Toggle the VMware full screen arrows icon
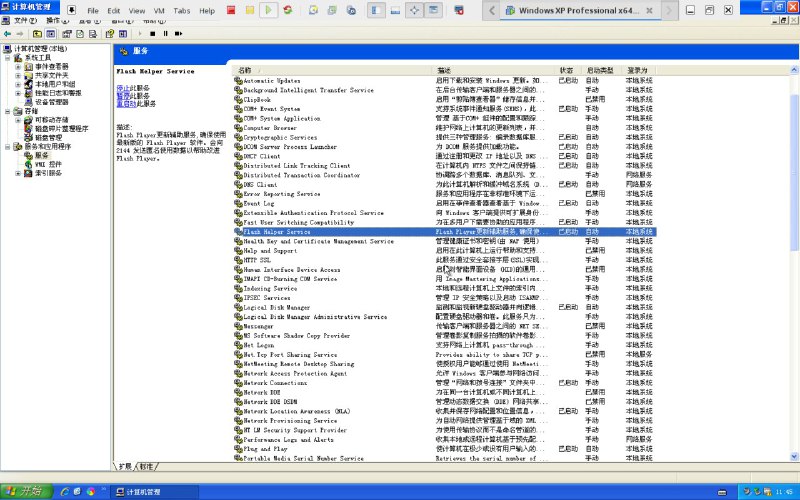800x500 pixels. click(x=414, y=10)
